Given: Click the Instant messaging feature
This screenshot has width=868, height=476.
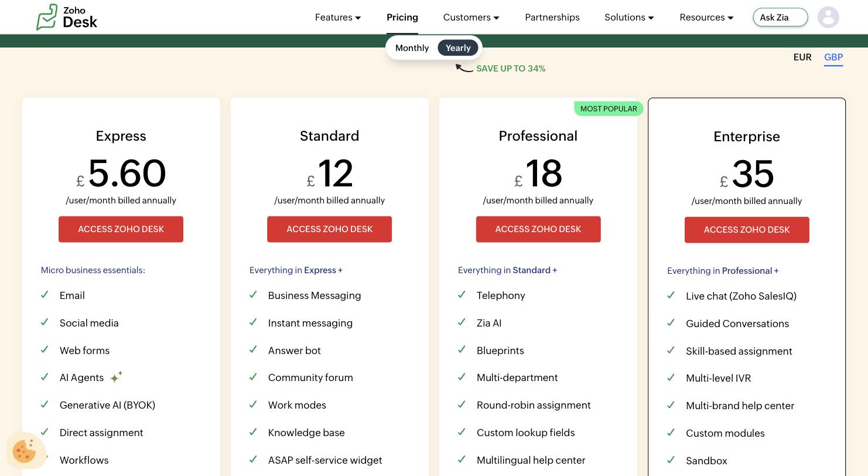Looking at the screenshot, I should (310, 323).
